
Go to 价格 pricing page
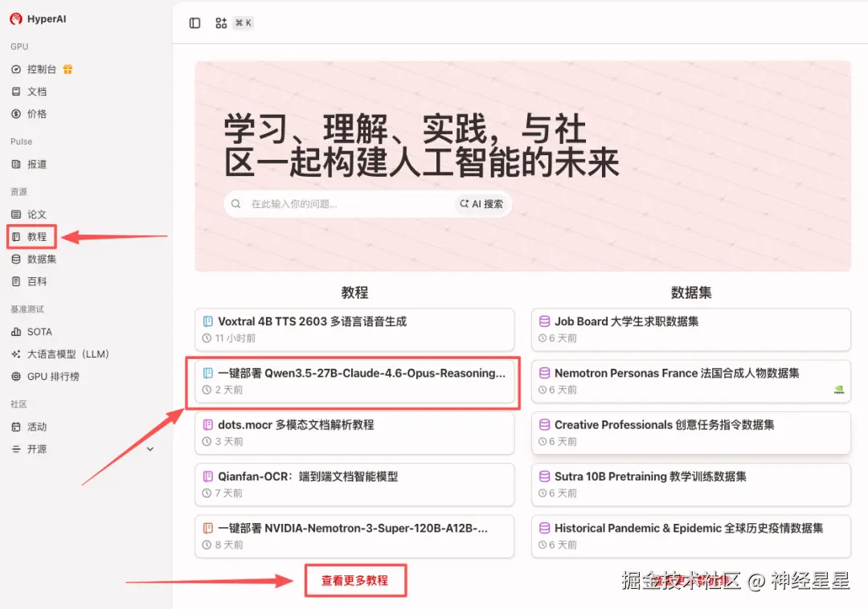(x=36, y=114)
